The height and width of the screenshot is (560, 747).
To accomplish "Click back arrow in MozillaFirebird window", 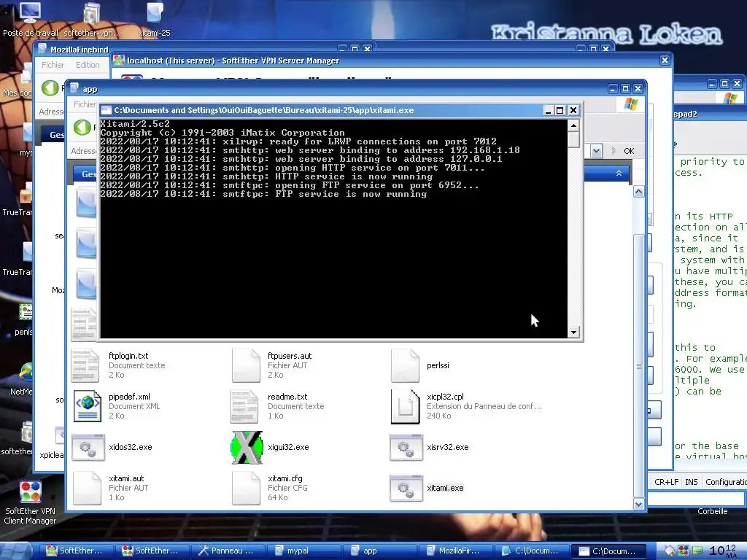I will coord(50,87).
